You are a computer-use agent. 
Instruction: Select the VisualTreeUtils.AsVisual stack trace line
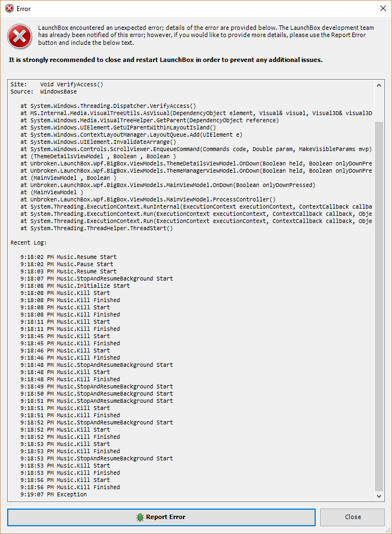196,113
